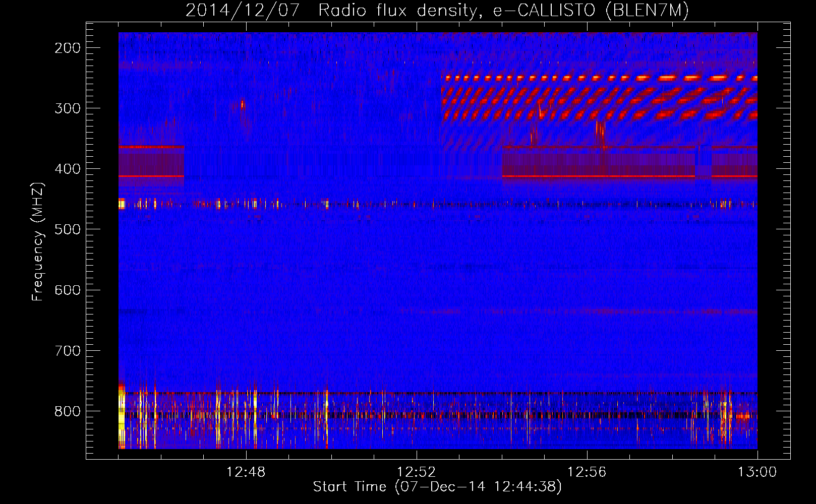The image size is (816, 504).
Task: Click the 700 frequency axis label
Action: [x=68, y=350]
